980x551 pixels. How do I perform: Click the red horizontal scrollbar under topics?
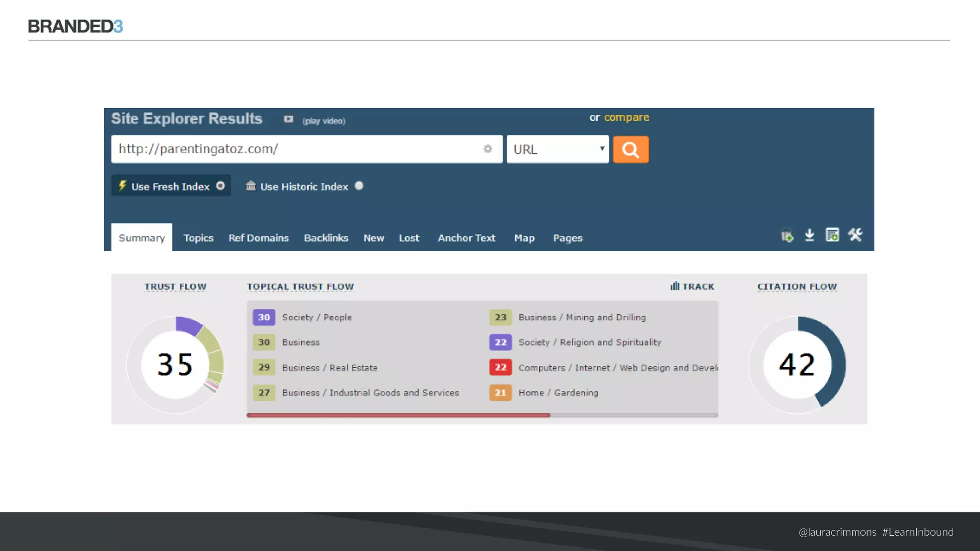398,415
